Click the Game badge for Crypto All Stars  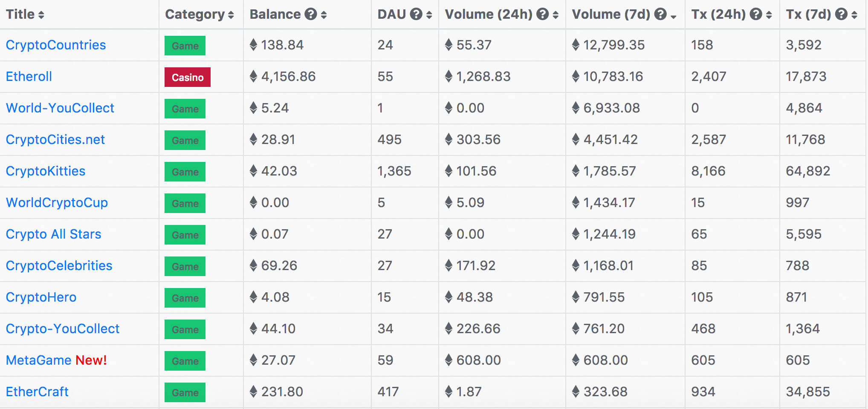pyautogui.click(x=185, y=235)
